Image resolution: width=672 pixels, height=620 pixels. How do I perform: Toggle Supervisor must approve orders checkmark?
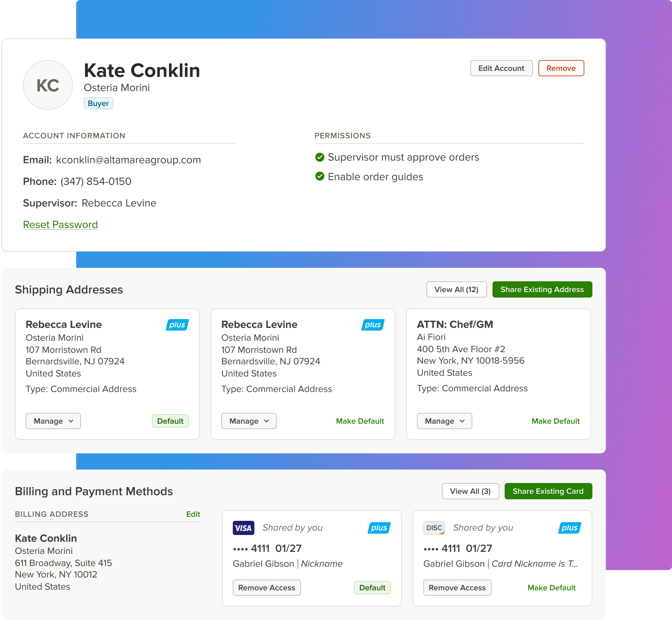click(x=319, y=157)
